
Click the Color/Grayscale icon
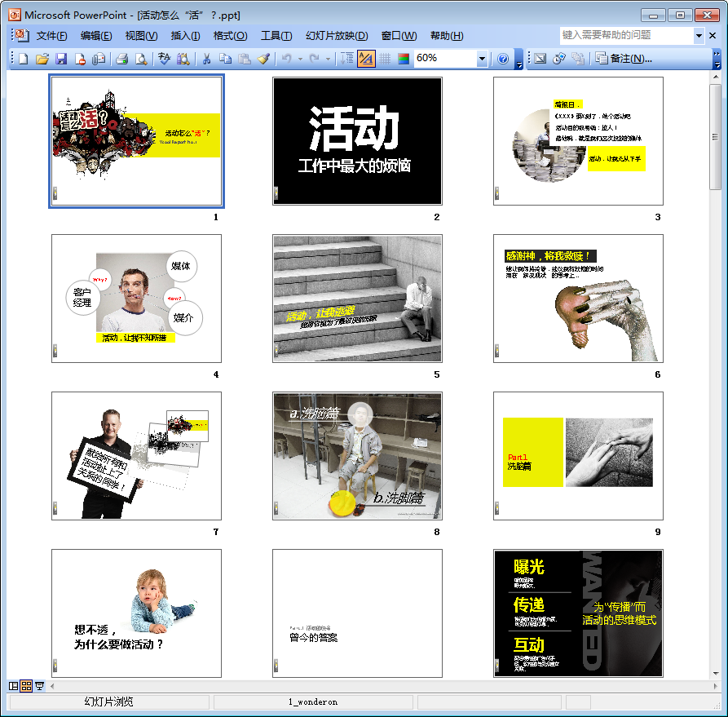pyautogui.click(x=404, y=59)
